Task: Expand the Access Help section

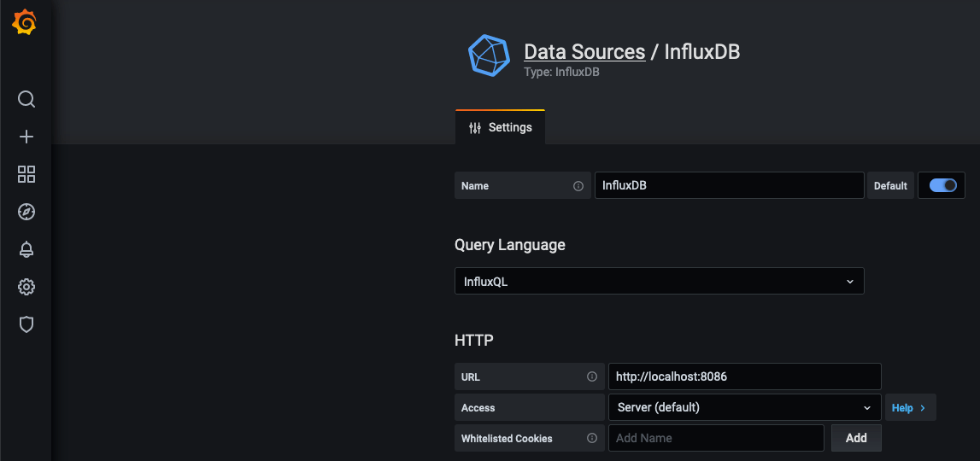Action: [910, 407]
